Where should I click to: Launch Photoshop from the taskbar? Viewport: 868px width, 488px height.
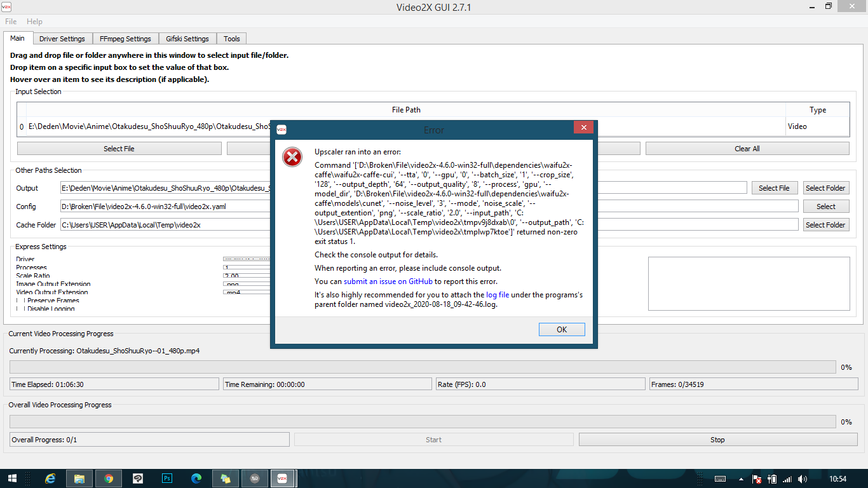click(x=166, y=478)
